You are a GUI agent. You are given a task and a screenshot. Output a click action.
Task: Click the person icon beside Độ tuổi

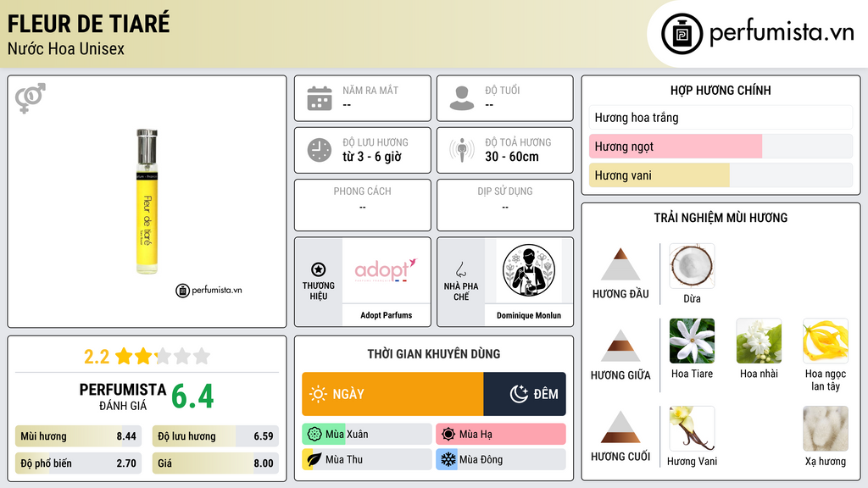click(462, 98)
